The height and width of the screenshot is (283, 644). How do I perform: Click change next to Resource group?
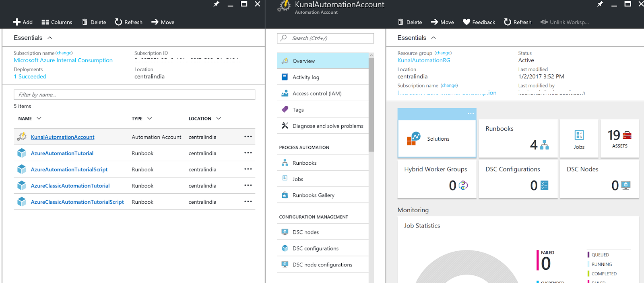click(x=443, y=53)
